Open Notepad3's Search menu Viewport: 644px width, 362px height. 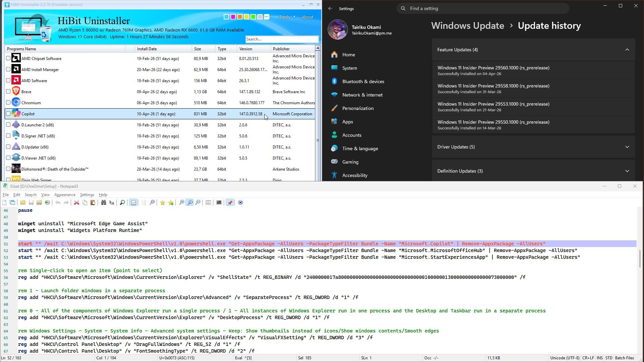[x=31, y=195]
